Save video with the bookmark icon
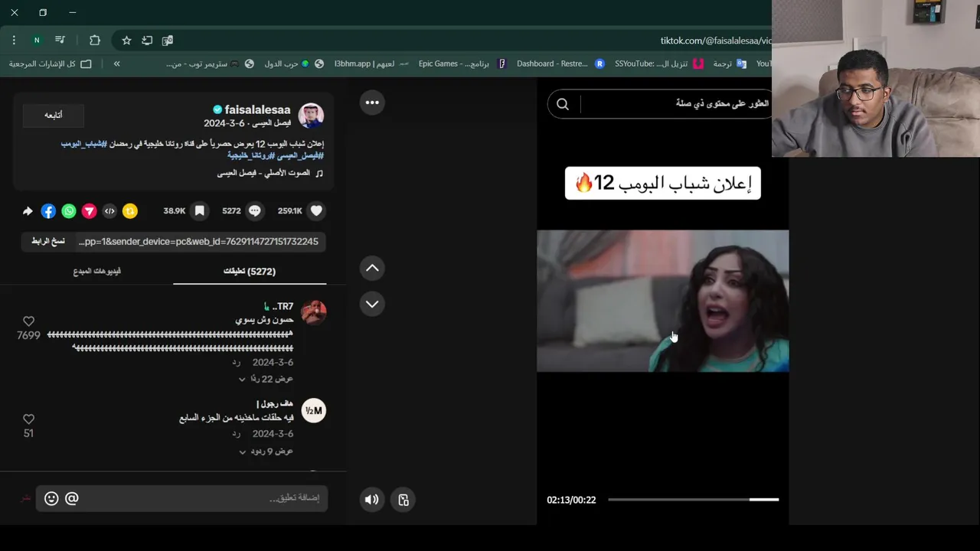Viewport: 980px width, 551px height. point(199,211)
